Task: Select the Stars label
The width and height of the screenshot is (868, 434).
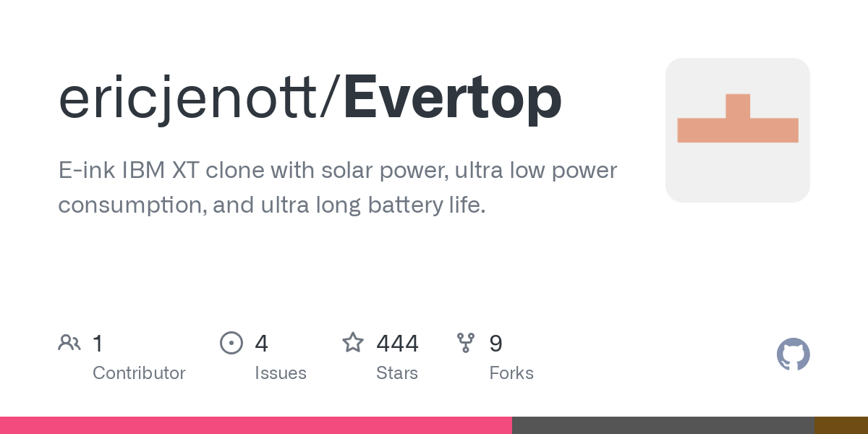Action: click(x=397, y=373)
